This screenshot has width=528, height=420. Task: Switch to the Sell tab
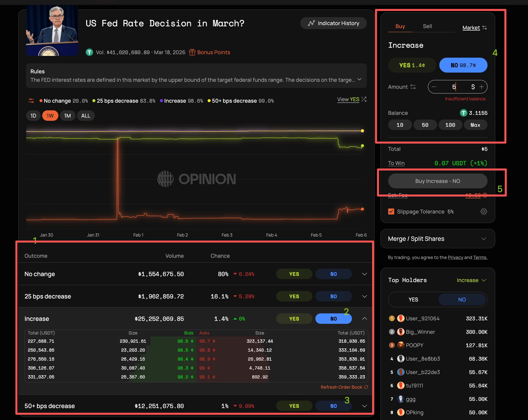[x=427, y=26]
